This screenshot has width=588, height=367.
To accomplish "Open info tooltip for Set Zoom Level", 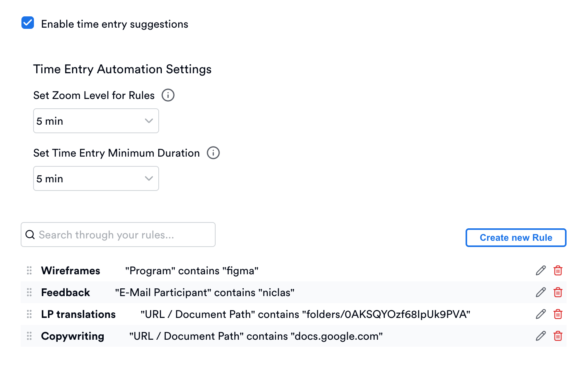I will click(168, 95).
